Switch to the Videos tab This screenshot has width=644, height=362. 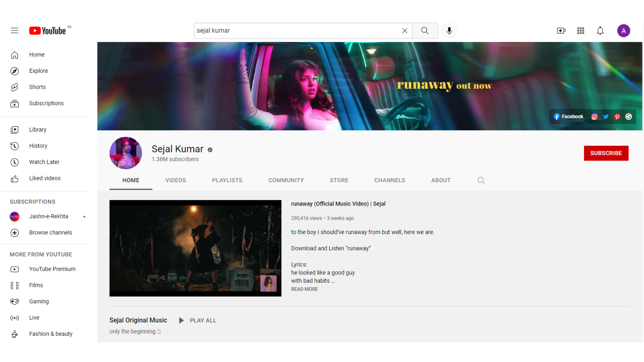[175, 180]
